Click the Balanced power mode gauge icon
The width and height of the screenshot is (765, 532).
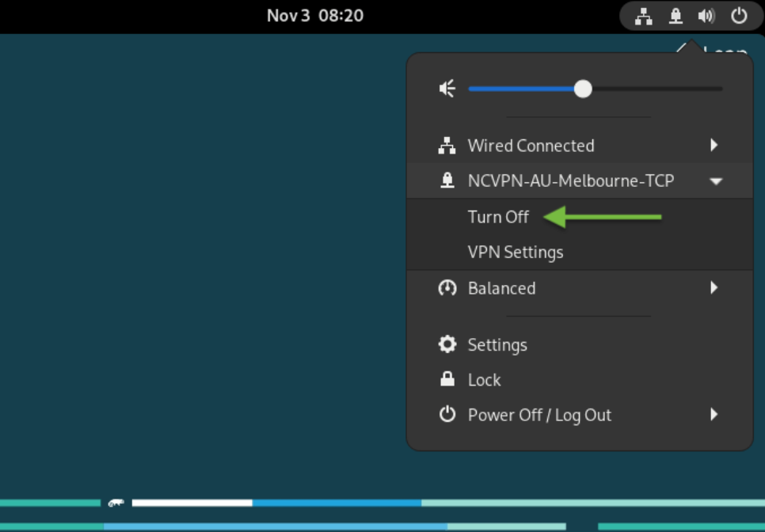pos(447,287)
